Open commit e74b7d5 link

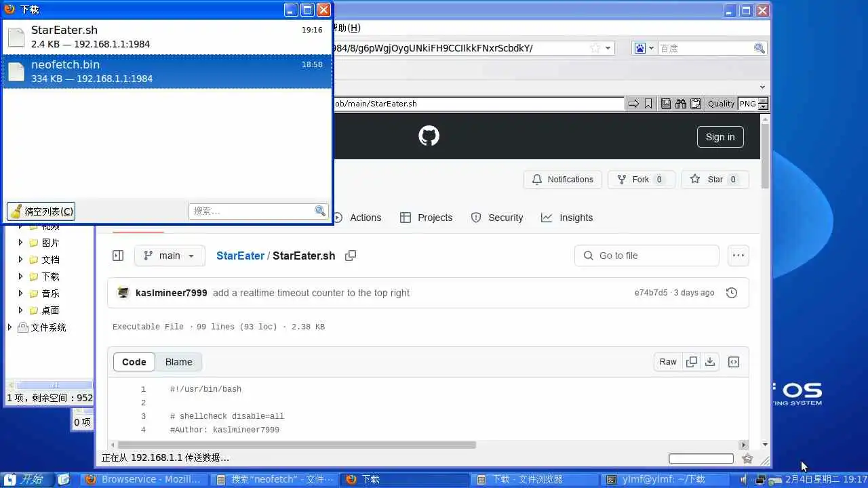tap(651, 293)
